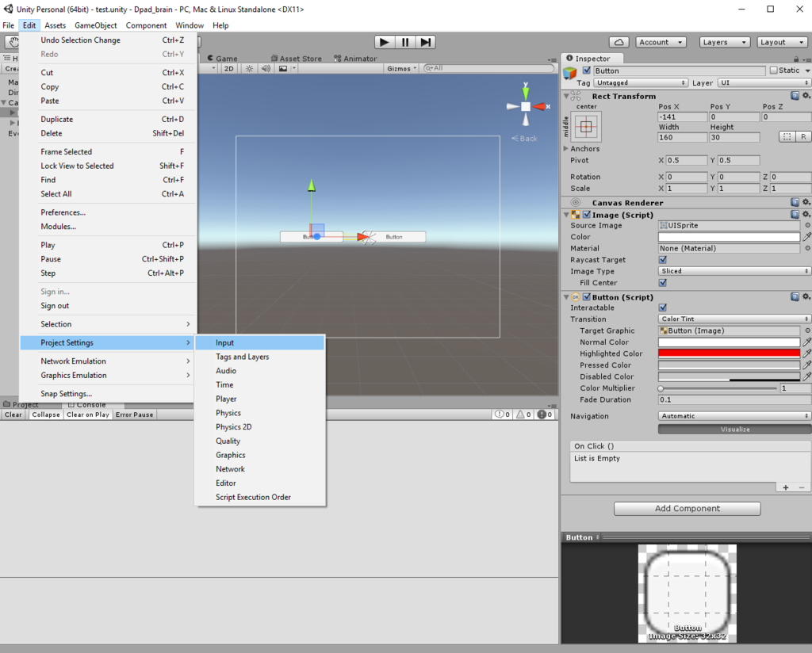Toggle Collapse in the console
This screenshot has width=812, height=653.
(x=45, y=414)
